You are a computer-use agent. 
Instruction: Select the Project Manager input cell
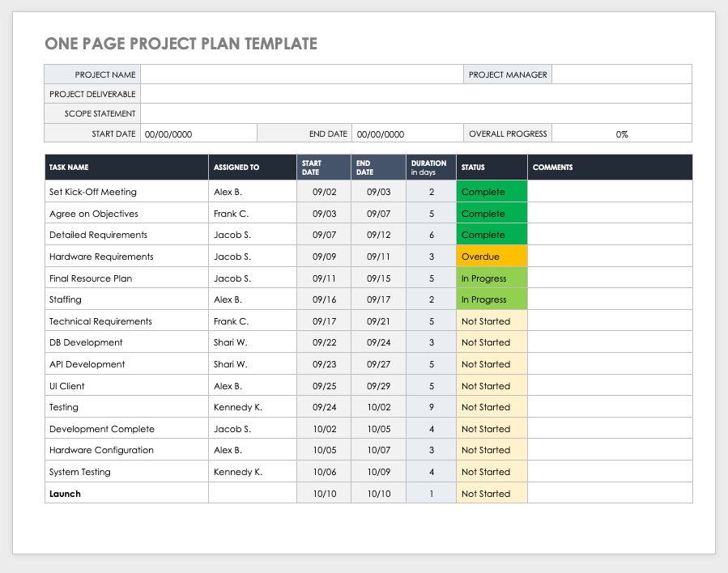pyautogui.click(x=621, y=74)
